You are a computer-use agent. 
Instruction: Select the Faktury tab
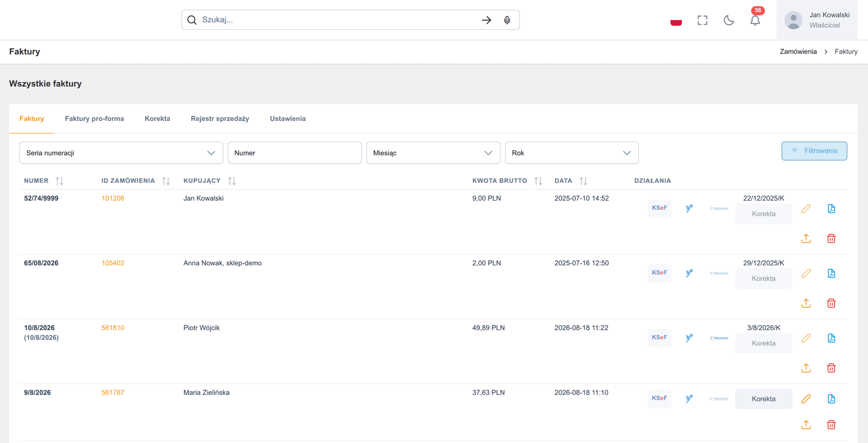[x=31, y=119]
